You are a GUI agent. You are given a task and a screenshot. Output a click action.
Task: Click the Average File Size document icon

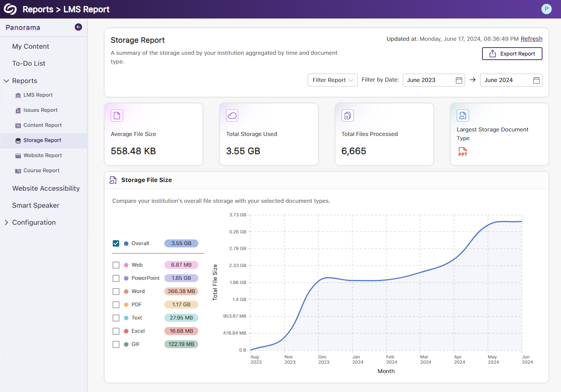coord(117,116)
